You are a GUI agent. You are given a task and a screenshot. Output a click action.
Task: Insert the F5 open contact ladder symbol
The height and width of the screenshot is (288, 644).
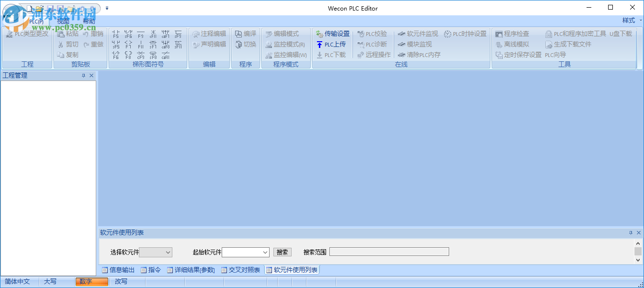point(116,34)
